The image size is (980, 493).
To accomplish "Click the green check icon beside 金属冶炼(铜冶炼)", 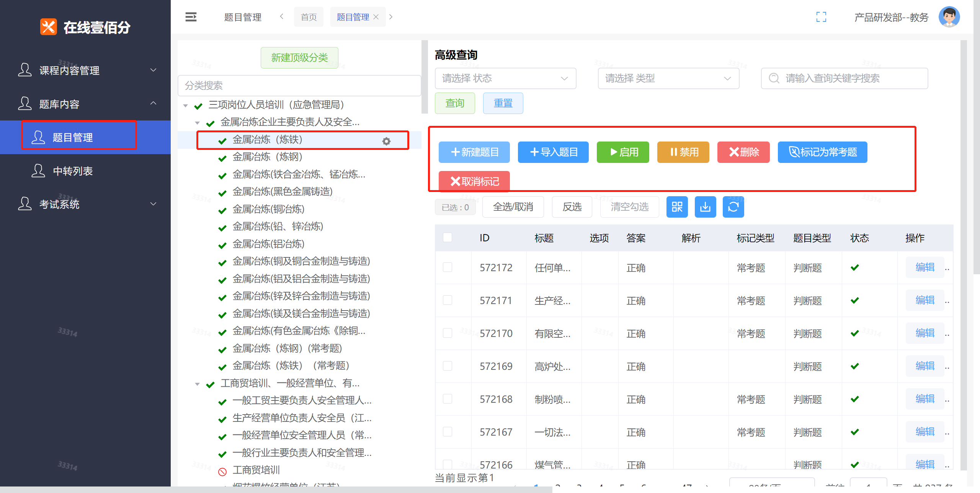I will (222, 210).
